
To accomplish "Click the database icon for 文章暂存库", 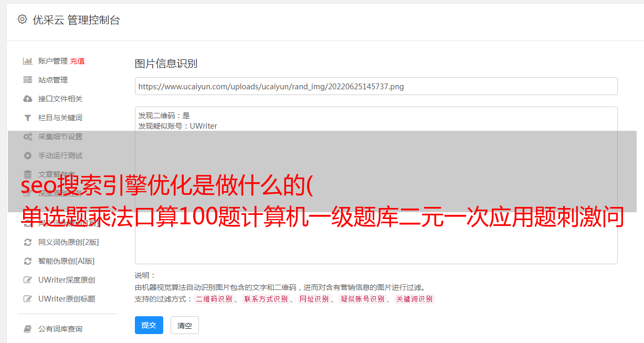I will [28, 174].
